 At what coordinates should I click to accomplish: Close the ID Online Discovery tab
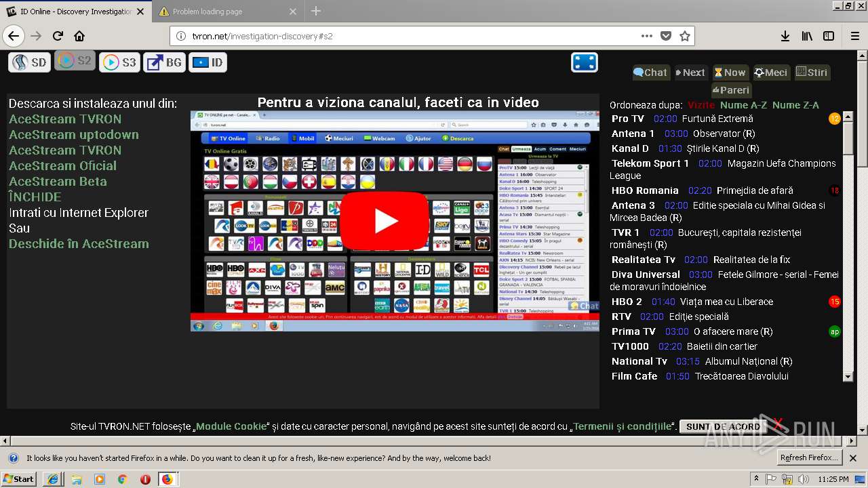pos(140,12)
